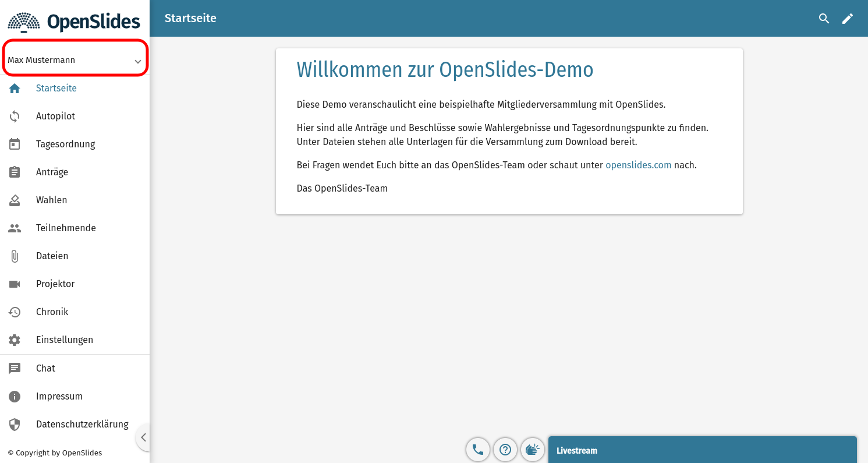Open the Autopilot menu item
The image size is (868, 463).
coord(75,116)
